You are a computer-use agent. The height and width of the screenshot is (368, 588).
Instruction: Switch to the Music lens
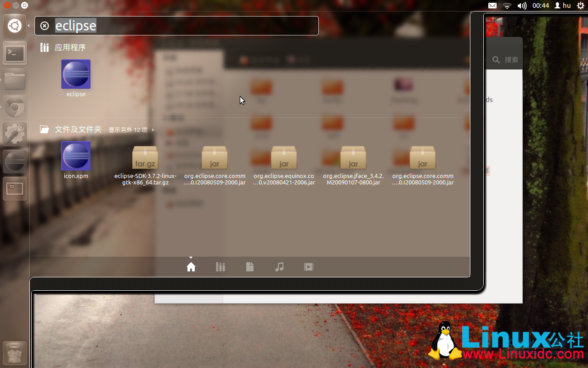tap(279, 267)
